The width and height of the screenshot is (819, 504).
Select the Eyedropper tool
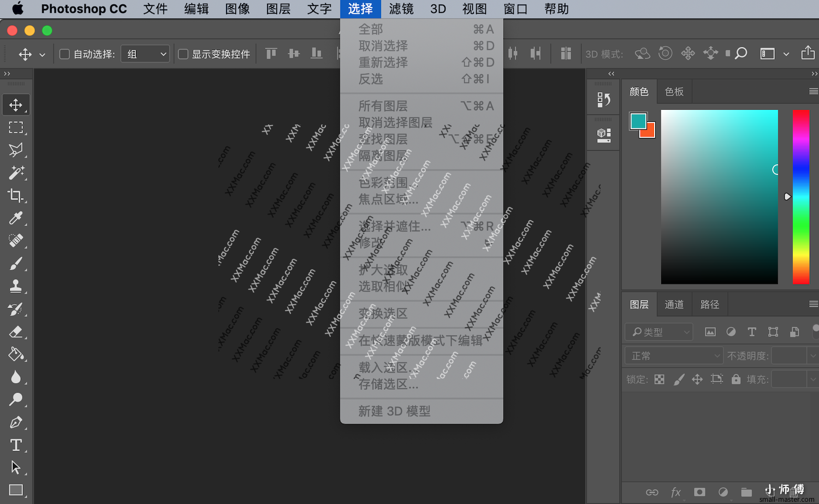click(x=16, y=218)
